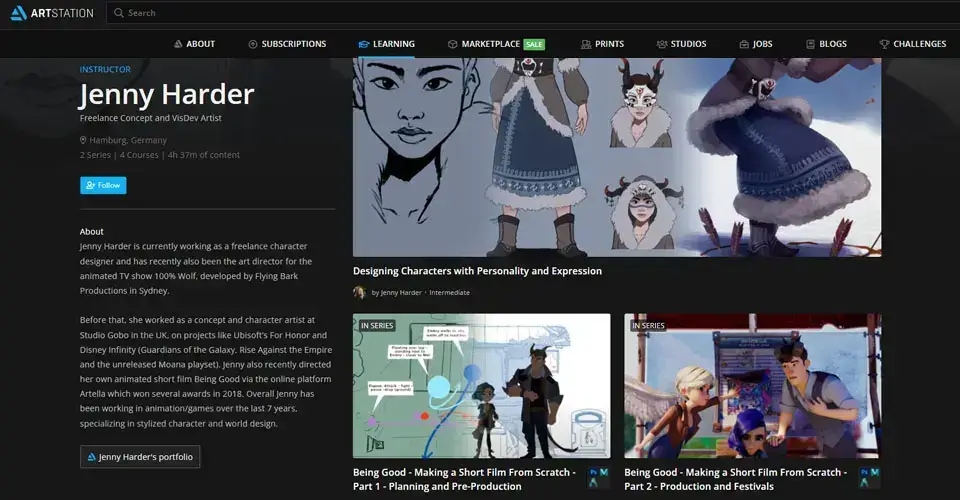Click the Challenges trophy icon

[884, 44]
